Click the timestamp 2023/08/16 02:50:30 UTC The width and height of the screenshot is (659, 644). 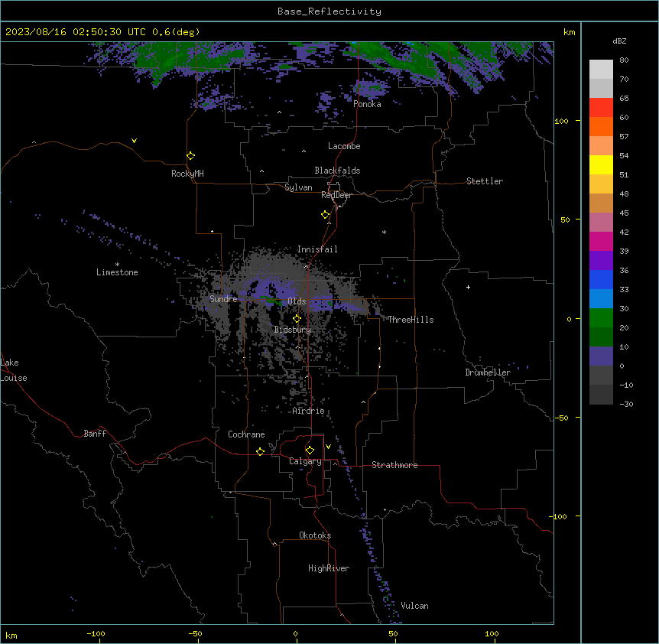click(x=76, y=32)
